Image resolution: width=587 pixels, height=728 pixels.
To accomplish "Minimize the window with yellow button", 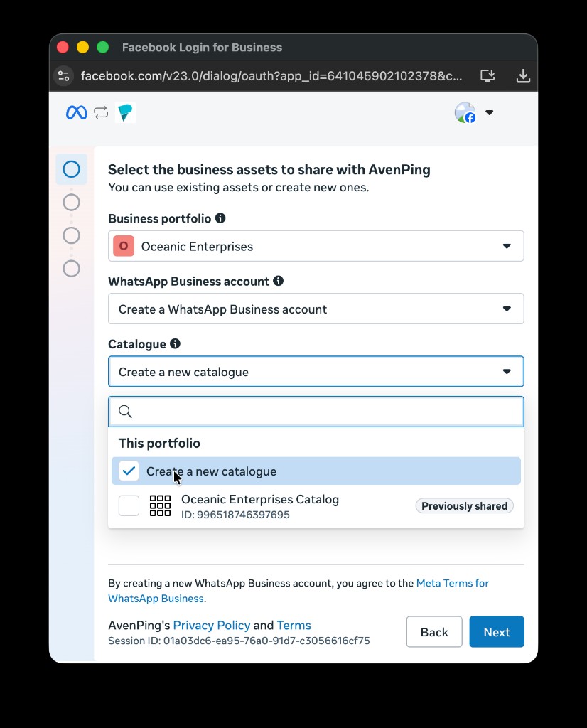I will coord(82,48).
